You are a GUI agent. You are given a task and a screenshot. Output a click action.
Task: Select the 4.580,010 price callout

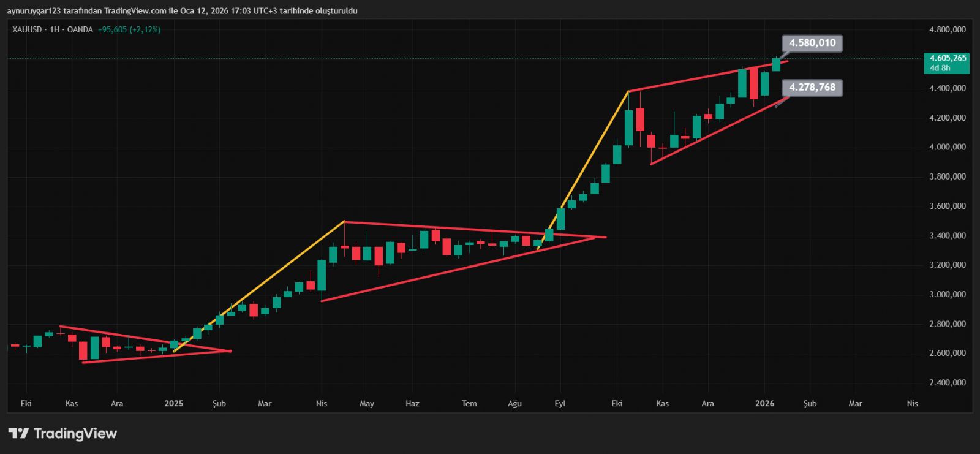812,43
